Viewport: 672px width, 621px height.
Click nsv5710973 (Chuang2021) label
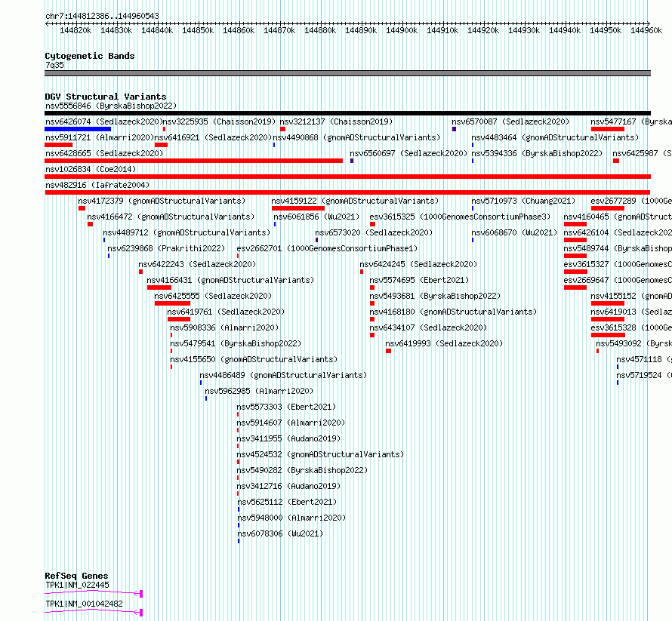click(523, 201)
